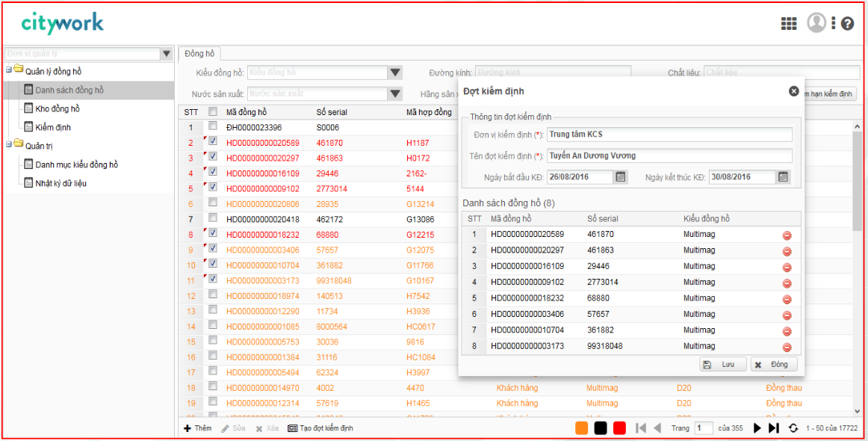Remove meter HD00000000010704 from dialog list

tap(787, 332)
